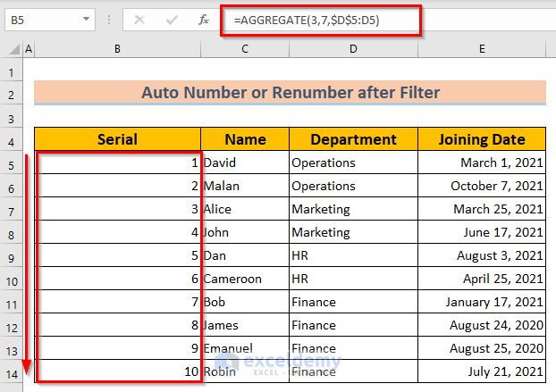
Task: Select the Marketing cell beside Alice
Action: point(354,209)
